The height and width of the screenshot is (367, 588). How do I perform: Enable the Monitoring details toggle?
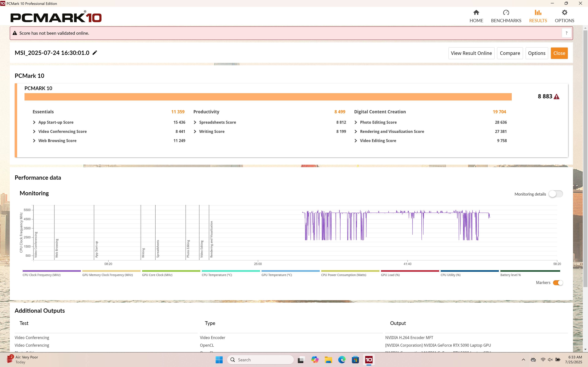[555, 194]
